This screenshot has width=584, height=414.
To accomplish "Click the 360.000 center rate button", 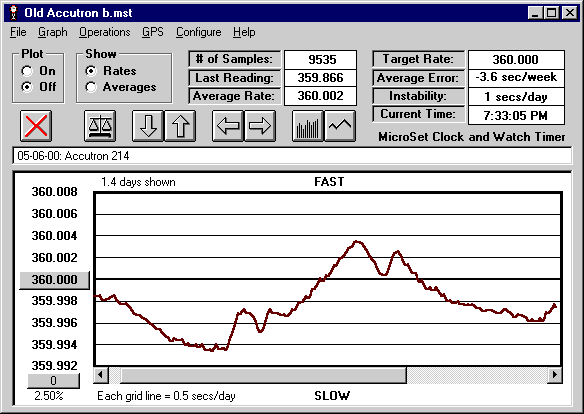I will click(x=54, y=280).
